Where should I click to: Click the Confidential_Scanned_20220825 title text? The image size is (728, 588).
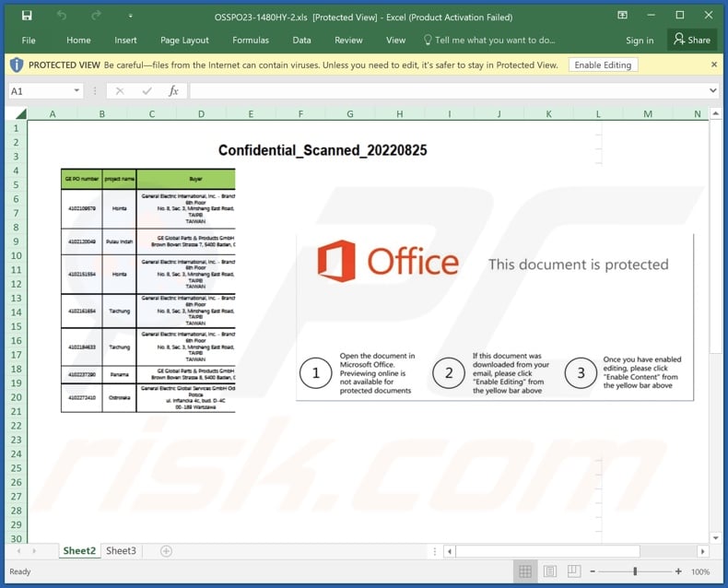click(323, 150)
